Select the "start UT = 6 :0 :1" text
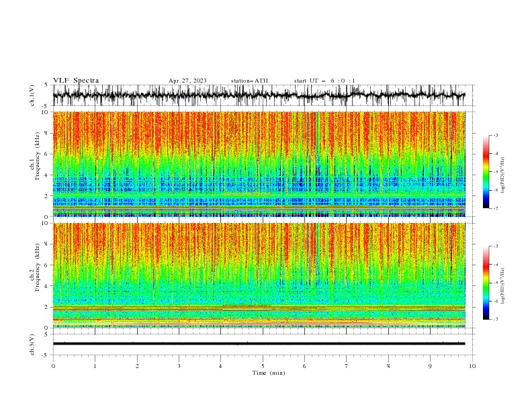Viewport: 532px width, 411px height. (324, 81)
